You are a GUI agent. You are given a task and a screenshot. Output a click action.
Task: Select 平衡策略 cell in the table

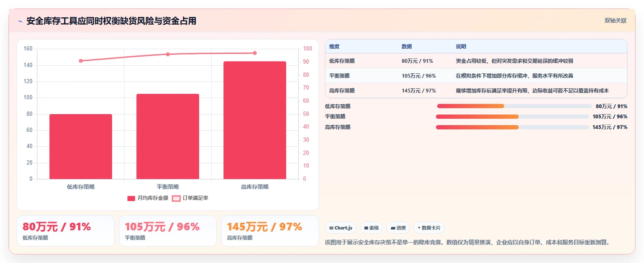339,76
